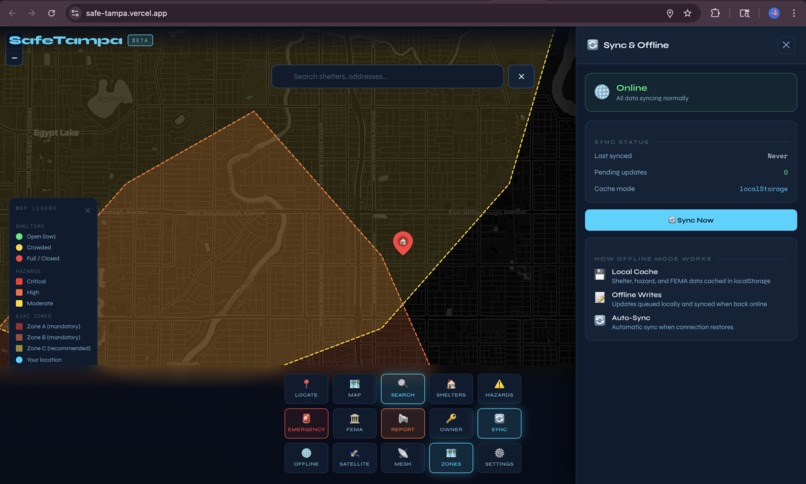Click 'Zone B (mandatory)' legend entry

(x=48, y=338)
